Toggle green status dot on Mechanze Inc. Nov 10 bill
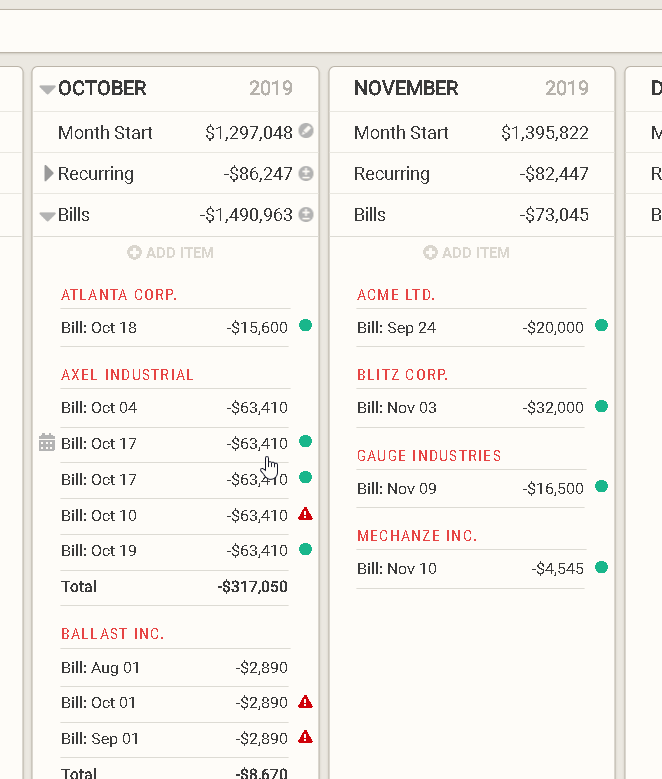The height and width of the screenshot is (779, 662). (601, 568)
